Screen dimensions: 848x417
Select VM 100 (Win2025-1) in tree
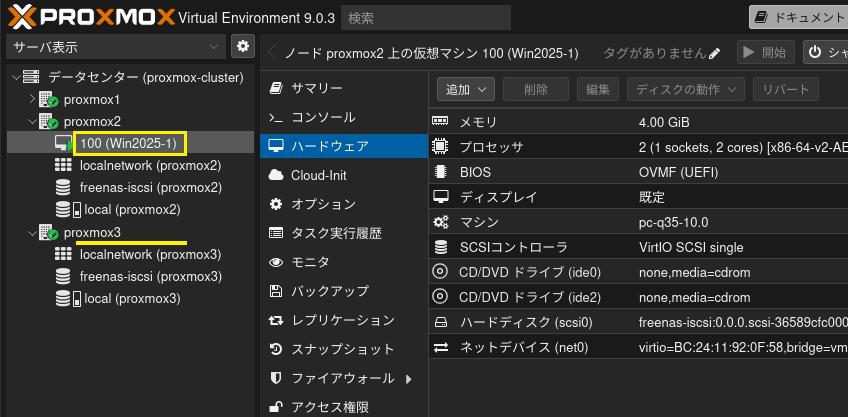129,143
